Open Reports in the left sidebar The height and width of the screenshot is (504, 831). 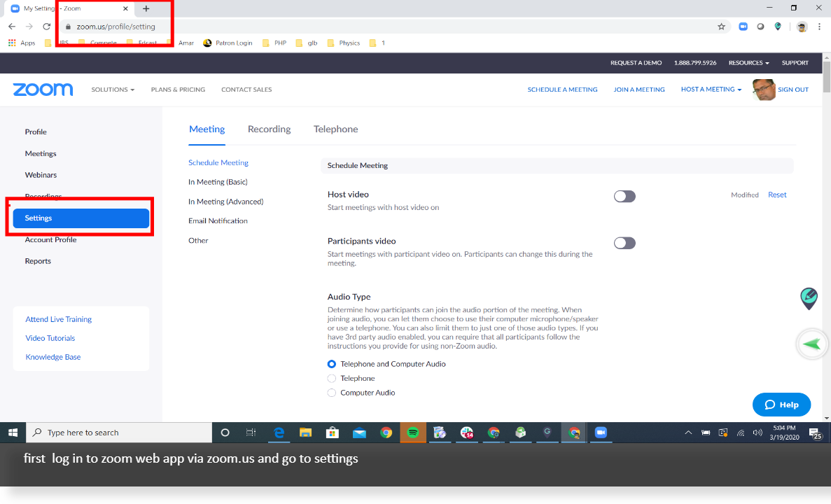click(x=38, y=261)
